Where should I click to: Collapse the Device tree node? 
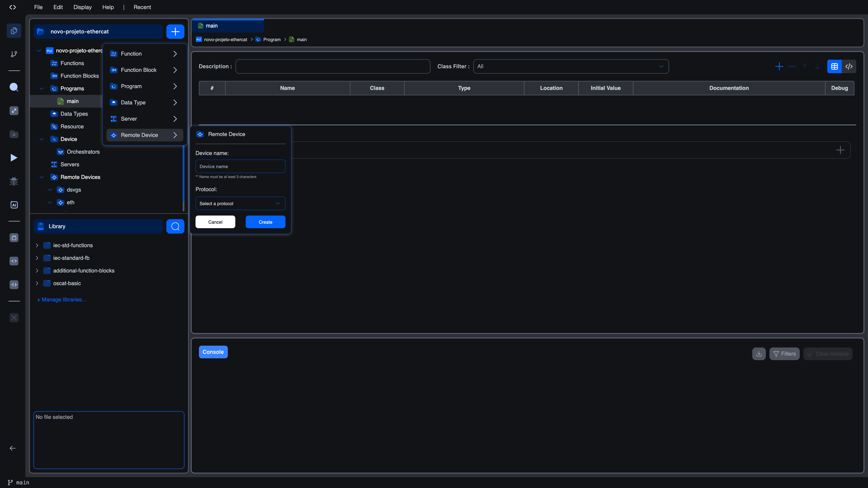(41, 139)
